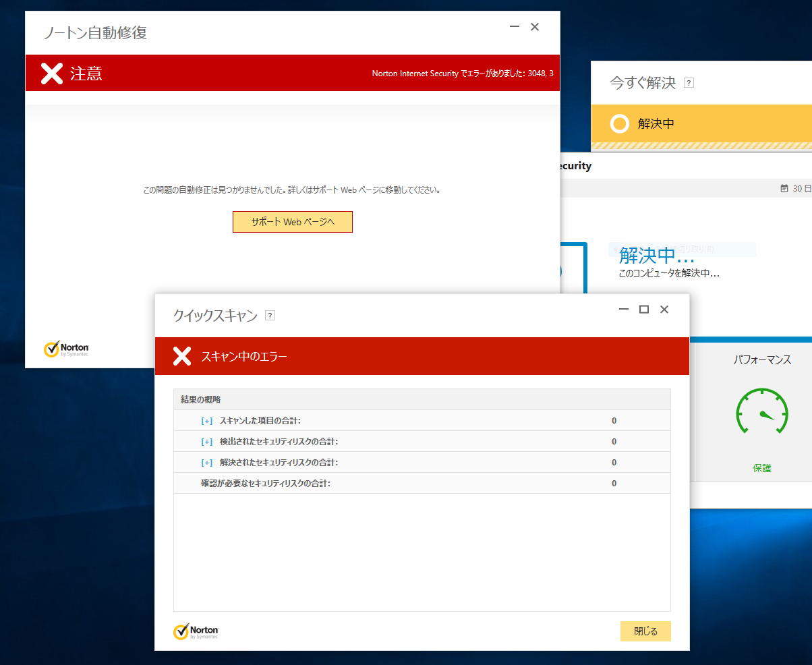Select the 結果の概略 header row
This screenshot has height=665, width=812.
coord(422,399)
